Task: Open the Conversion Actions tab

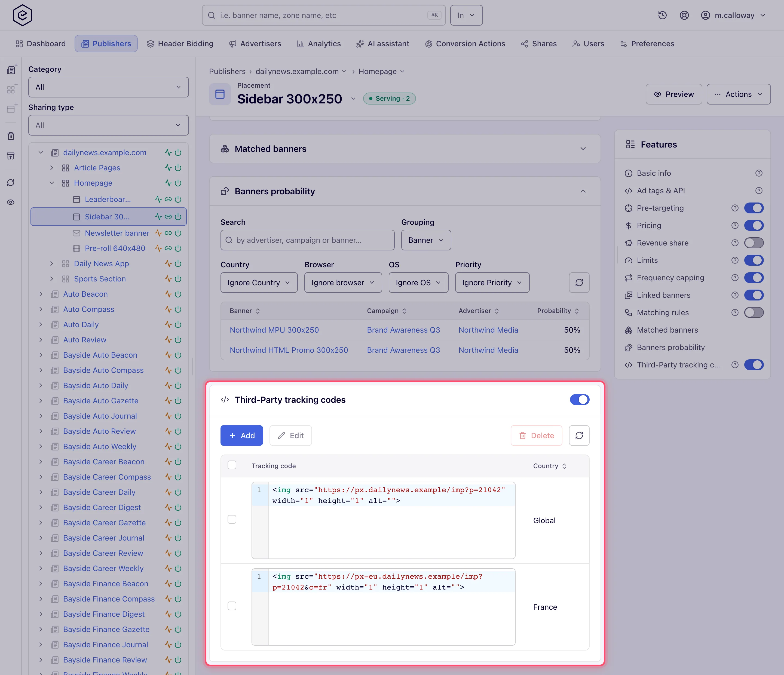Action: coord(465,44)
